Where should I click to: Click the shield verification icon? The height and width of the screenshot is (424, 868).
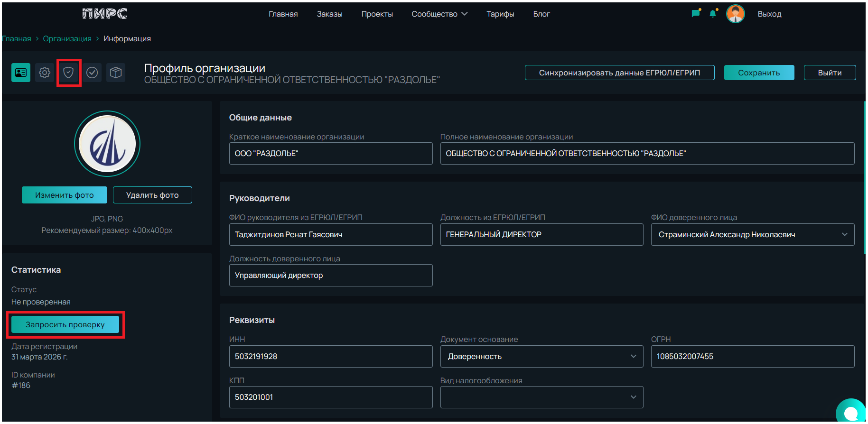69,73
